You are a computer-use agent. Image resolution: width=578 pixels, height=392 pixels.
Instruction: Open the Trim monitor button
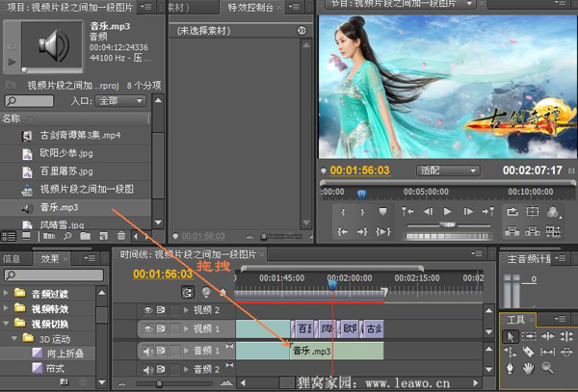pos(553,231)
